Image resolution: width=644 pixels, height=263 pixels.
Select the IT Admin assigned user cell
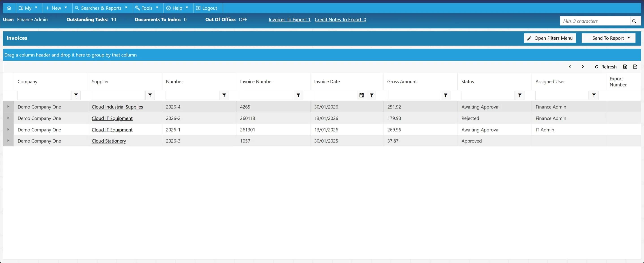pyautogui.click(x=569, y=130)
